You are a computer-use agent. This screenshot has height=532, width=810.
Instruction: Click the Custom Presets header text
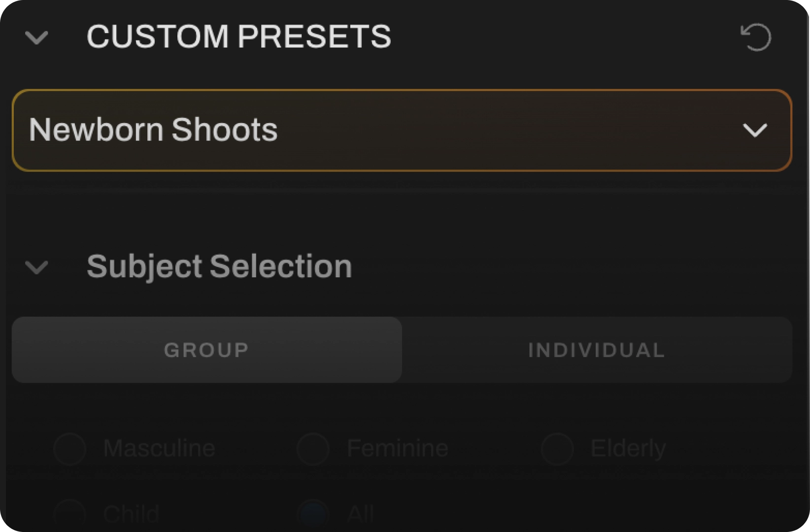238,35
